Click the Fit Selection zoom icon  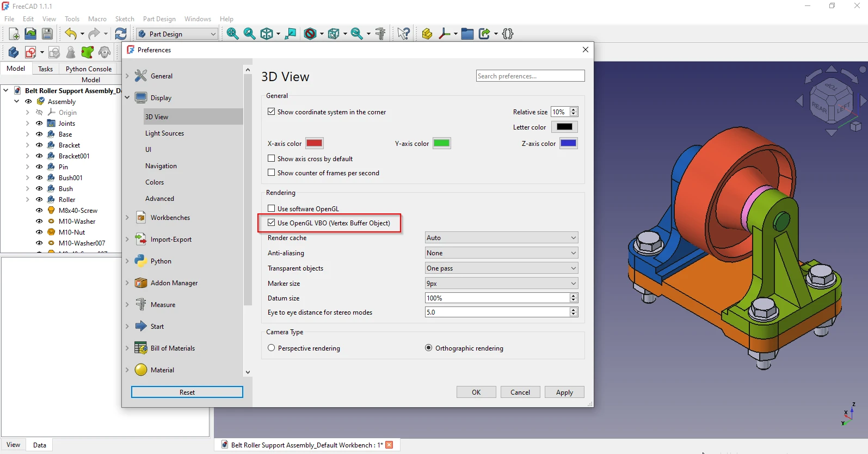tap(250, 34)
